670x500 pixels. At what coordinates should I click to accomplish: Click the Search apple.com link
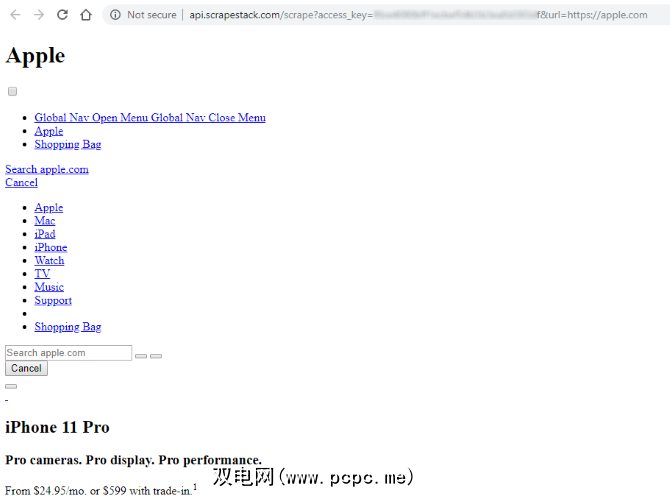(47, 169)
